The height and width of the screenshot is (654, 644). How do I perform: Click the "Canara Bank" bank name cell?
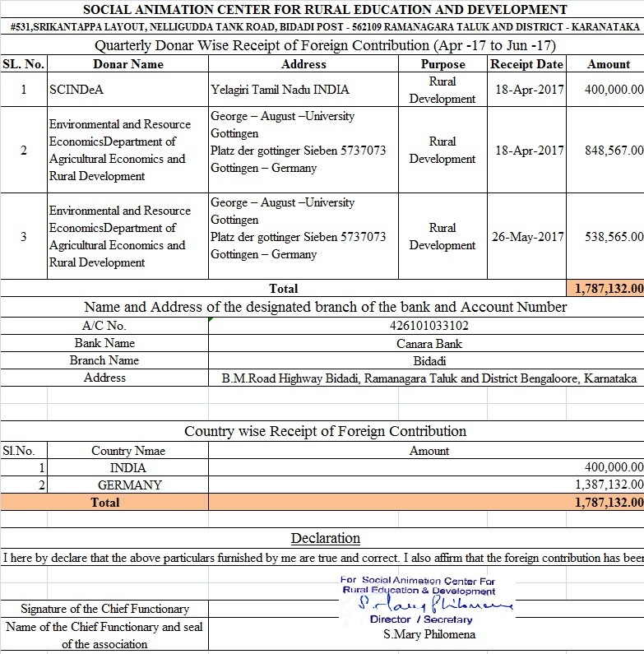coord(425,343)
